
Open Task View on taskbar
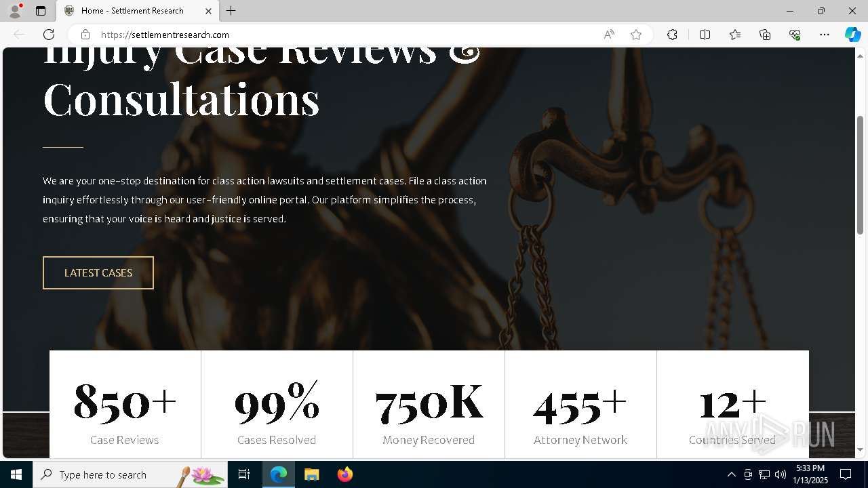coord(244,474)
